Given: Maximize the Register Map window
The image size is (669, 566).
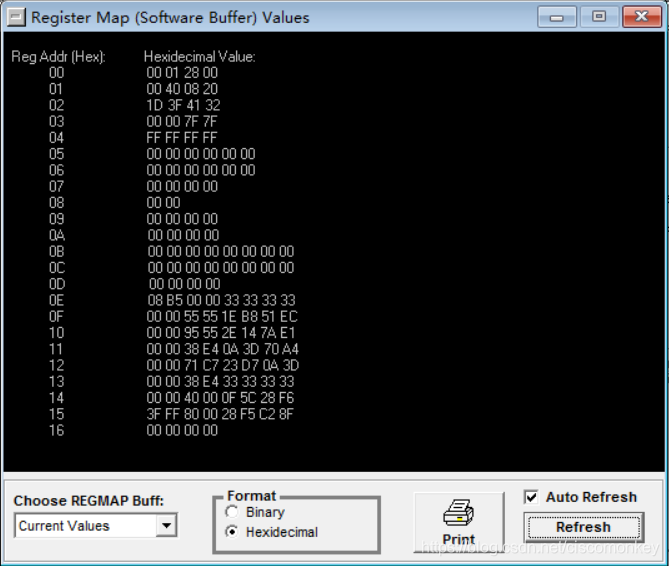Looking at the screenshot, I should point(599,17).
